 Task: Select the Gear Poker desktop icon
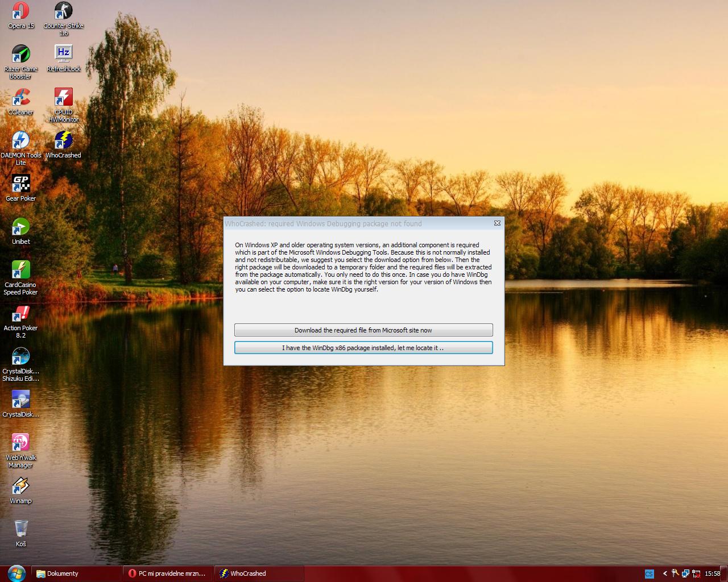(x=20, y=184)
